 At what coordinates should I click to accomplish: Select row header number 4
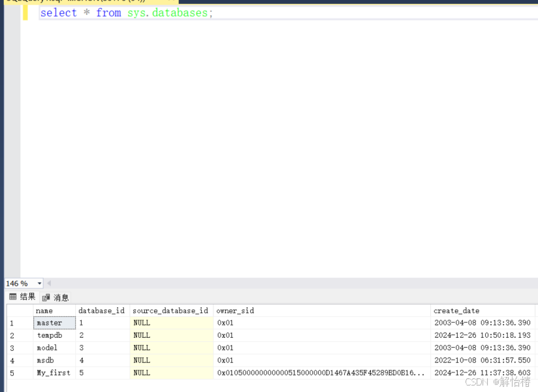point(20,361)
